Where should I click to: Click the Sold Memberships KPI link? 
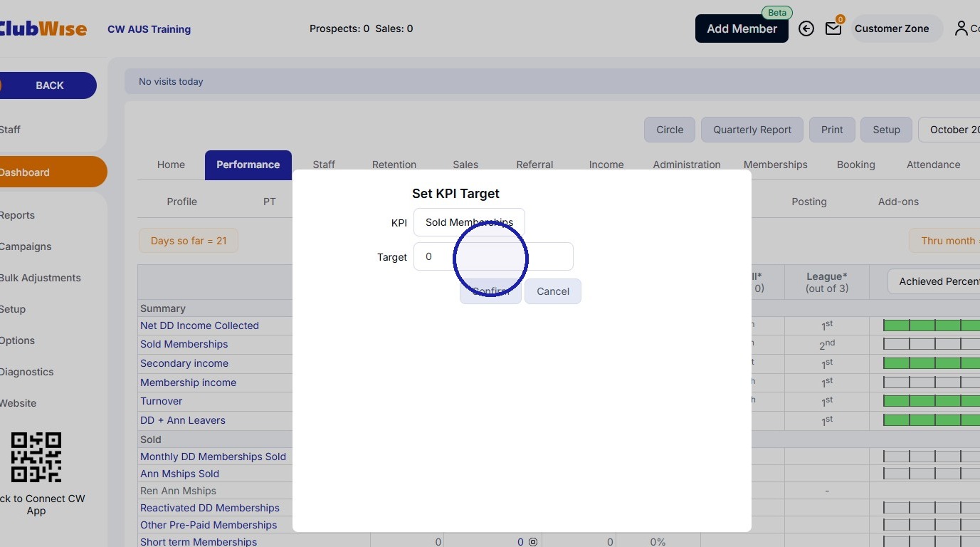tap(184, 344)
